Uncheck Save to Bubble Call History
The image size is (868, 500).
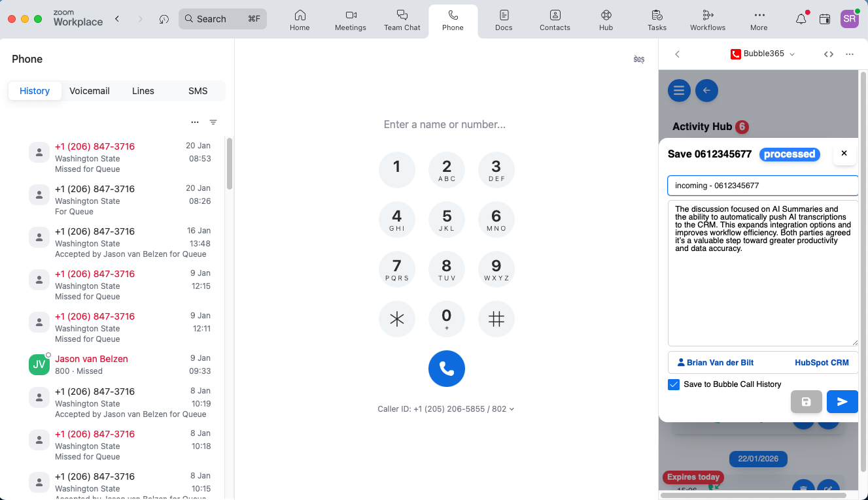tap(674, 384)
